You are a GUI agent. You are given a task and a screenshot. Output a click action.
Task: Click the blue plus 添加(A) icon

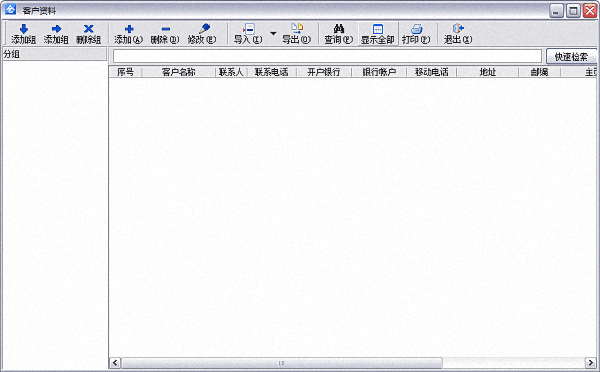click(x=129, y=29)
